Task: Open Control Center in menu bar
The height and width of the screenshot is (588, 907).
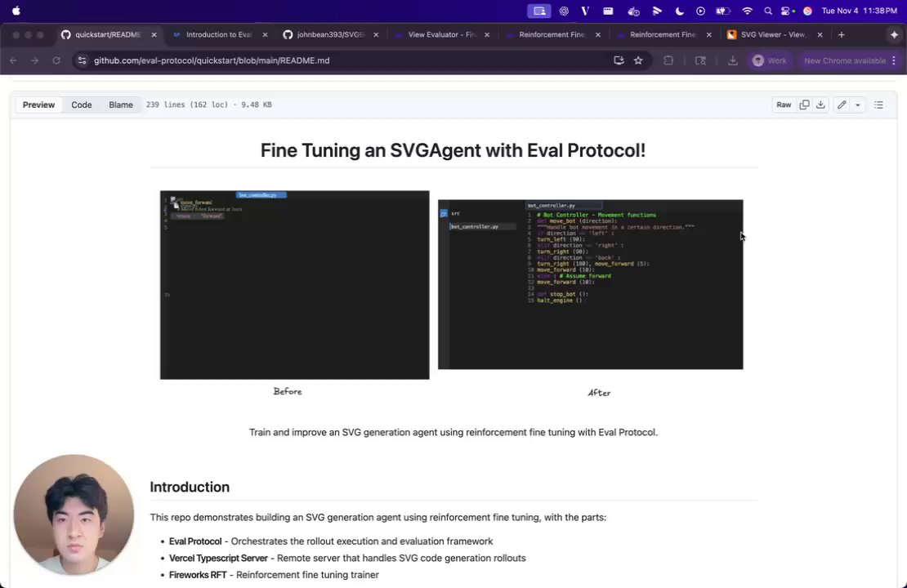Action: coord(787,11)
